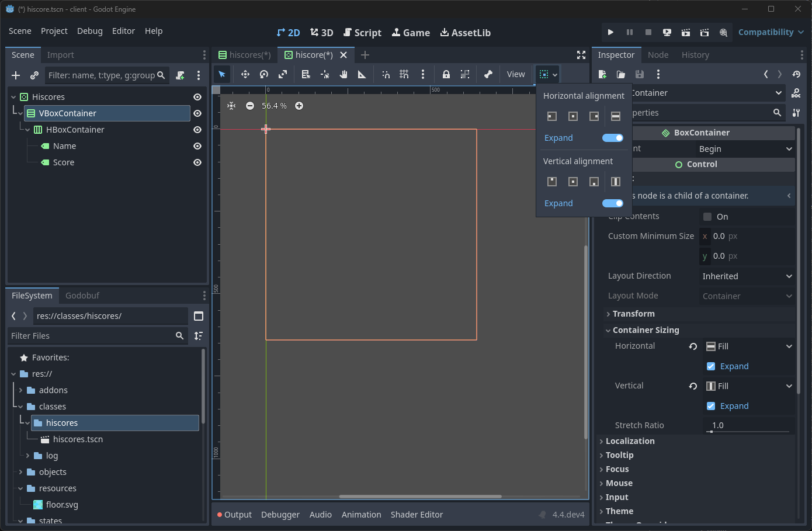Screen dimensions: 812x531
Task: Create a new resource in the Inspector
Action: coord(602,74)
